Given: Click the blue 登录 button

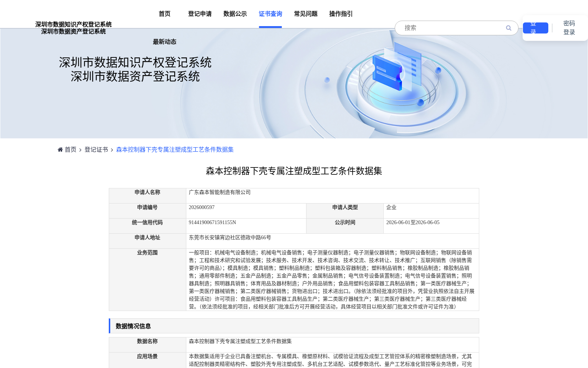Looking at the screenshot, I should click(x=535, y=28).
